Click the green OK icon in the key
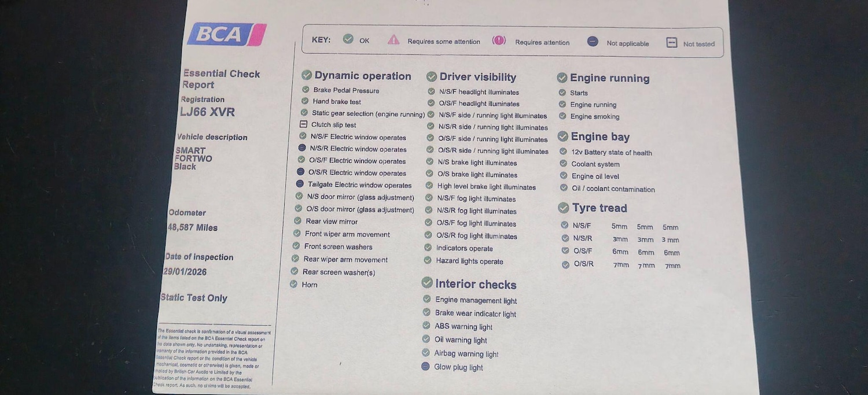This screenshot has width=868, height=395. tap(348, 39)
